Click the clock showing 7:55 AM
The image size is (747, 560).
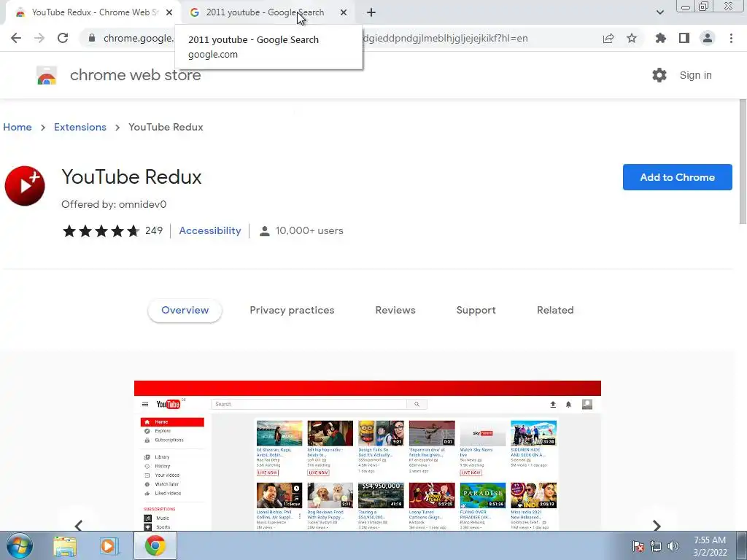(x=710, y=540)
